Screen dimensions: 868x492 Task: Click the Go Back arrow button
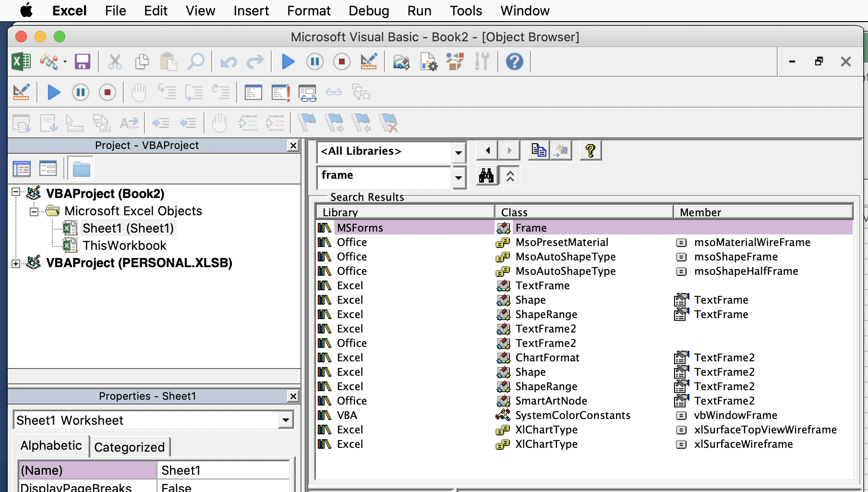(487, 151)
